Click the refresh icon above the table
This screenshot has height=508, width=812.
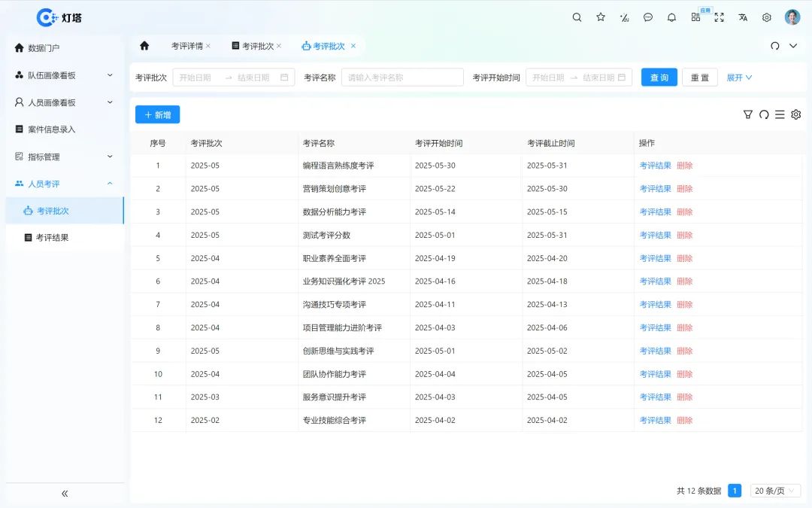pos(764,114)
